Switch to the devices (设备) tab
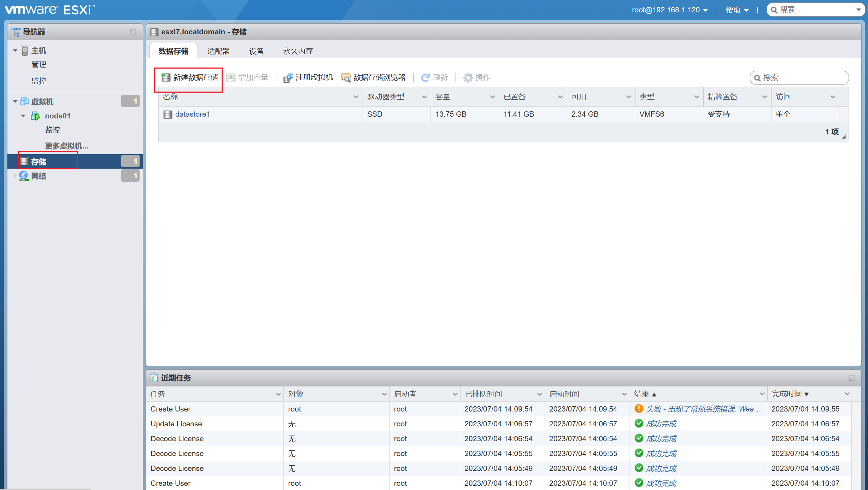868x490 pixels. click(256, 51)
